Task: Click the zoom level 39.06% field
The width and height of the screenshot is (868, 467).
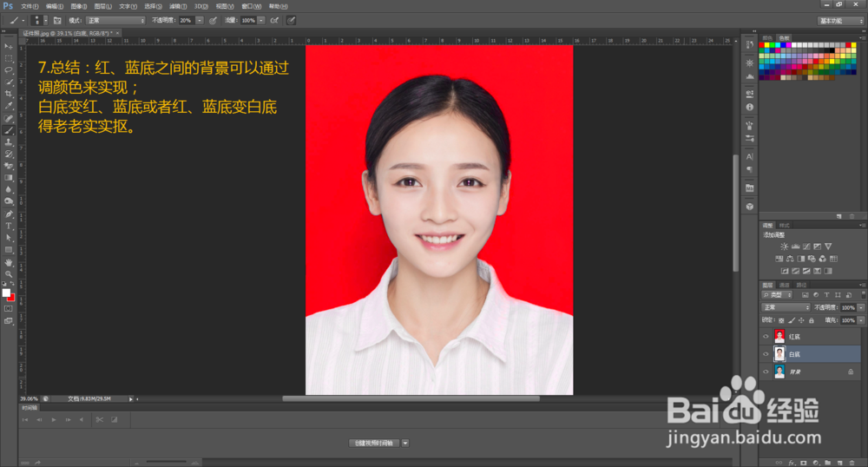Action: (x=30, y=398)
